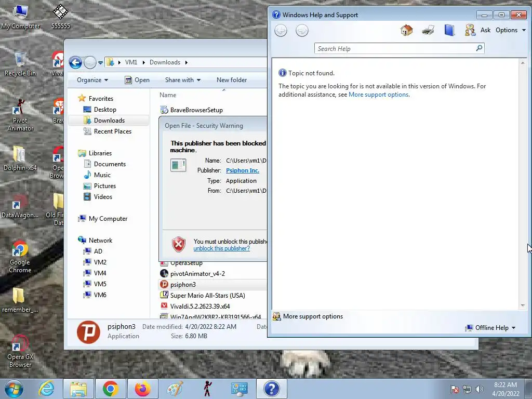
Task: Open the Organize menu
Action: coord(92,80)
